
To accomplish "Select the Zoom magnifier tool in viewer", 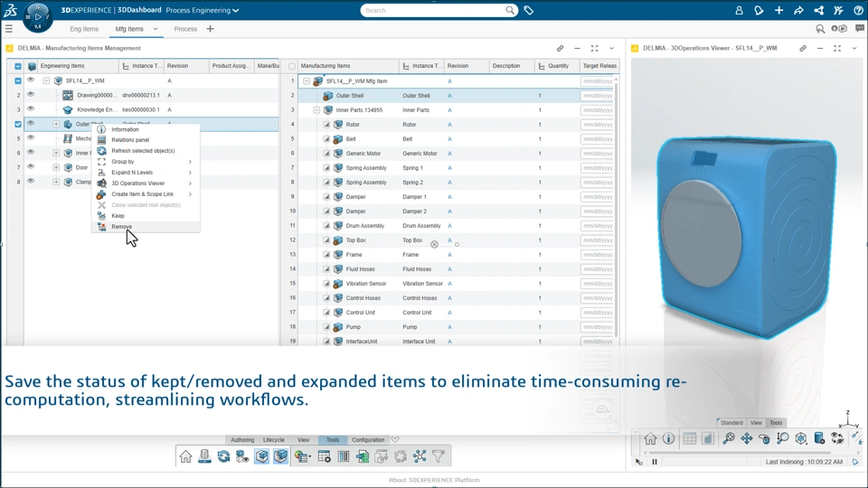I will tap(783, 439).
